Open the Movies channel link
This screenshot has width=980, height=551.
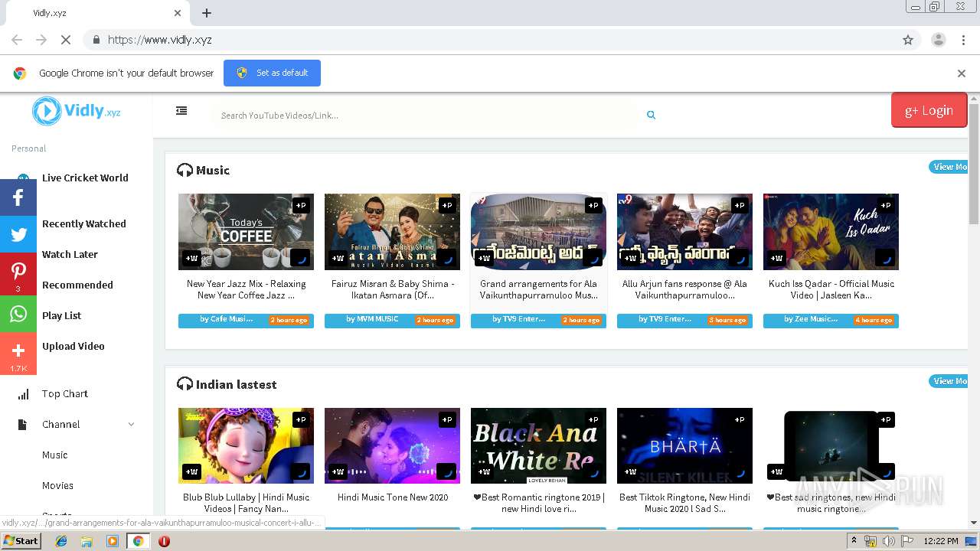coord(57,485)
